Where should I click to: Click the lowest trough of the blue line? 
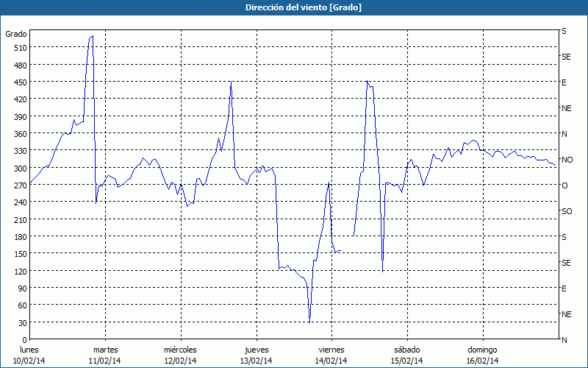(309, 322)
